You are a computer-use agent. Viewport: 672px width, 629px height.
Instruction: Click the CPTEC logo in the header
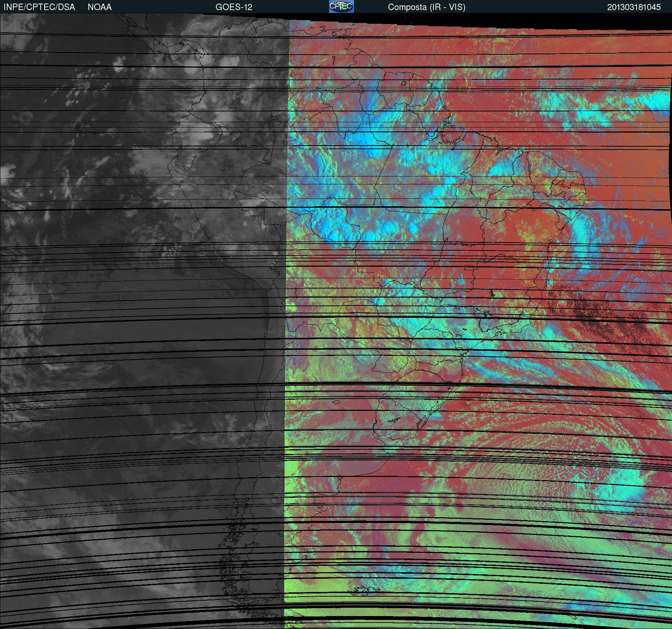point(341,7)
